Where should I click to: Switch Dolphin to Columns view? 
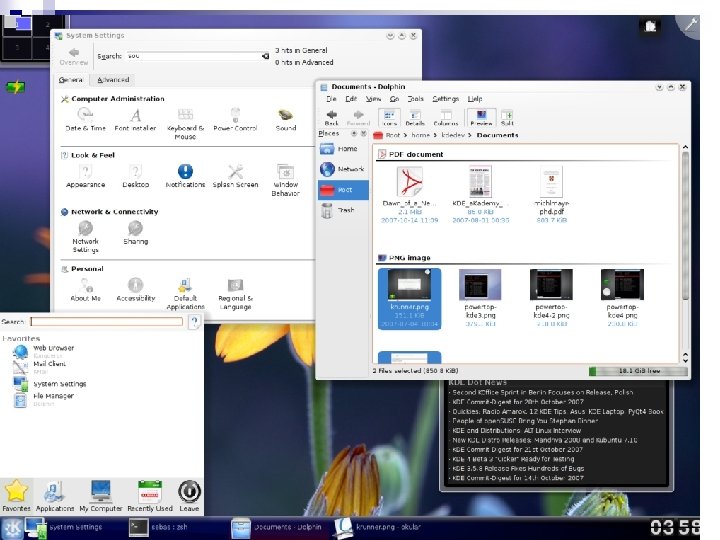445,118
